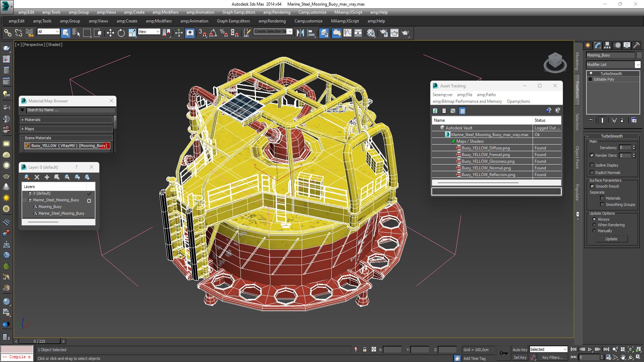Click delete layer X icon in Layers

point(37,177)
